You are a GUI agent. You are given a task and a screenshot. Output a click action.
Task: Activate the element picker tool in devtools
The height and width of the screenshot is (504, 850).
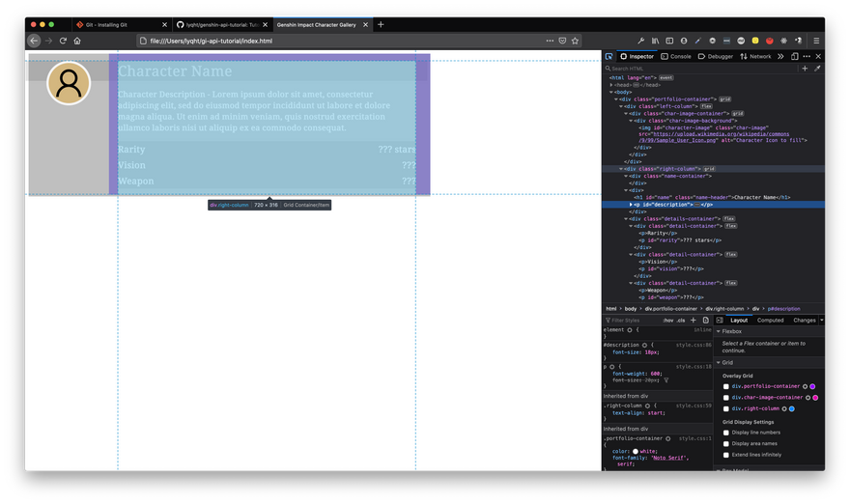(x=609, y=57)
